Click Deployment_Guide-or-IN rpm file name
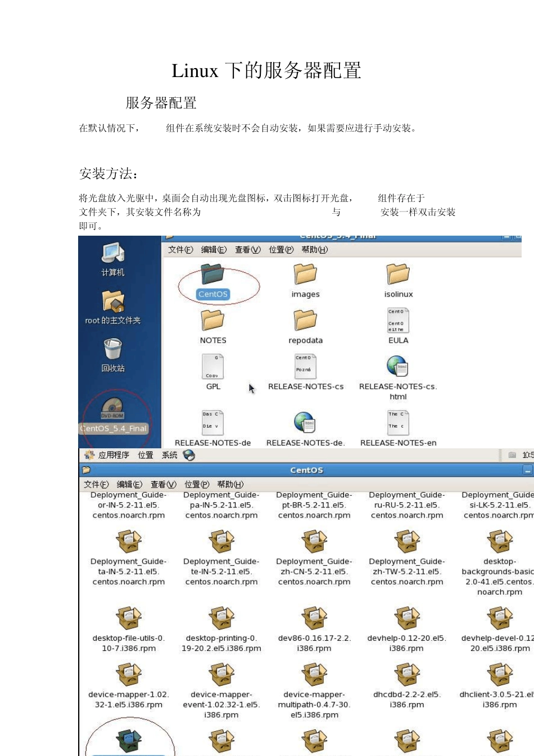The image size is (534, 756). coord(129,505)
